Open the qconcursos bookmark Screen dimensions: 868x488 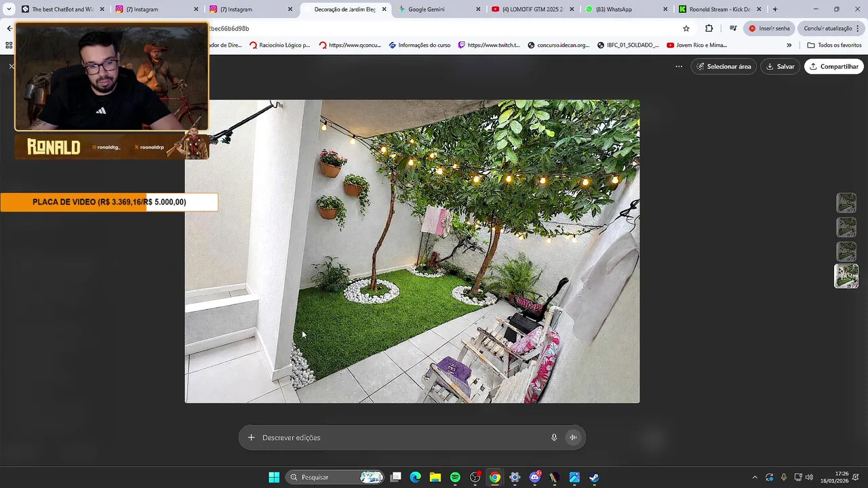click(350, 45)
